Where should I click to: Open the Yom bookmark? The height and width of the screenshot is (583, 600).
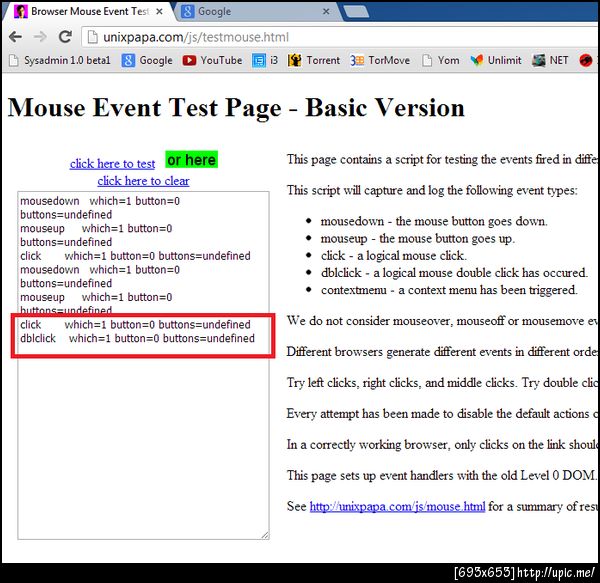pyautogui.click(x=440, y=60)
